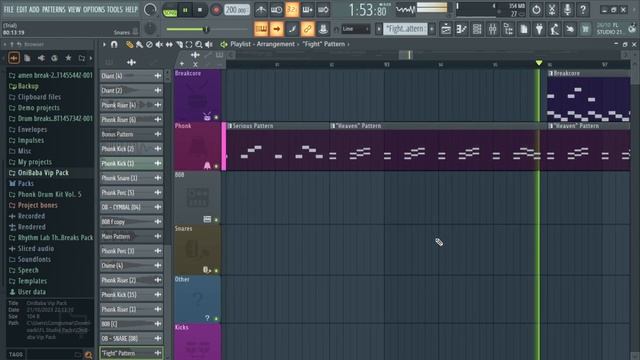
Task: Select the Playlist delete tool
Action: (x=149, y=44)
